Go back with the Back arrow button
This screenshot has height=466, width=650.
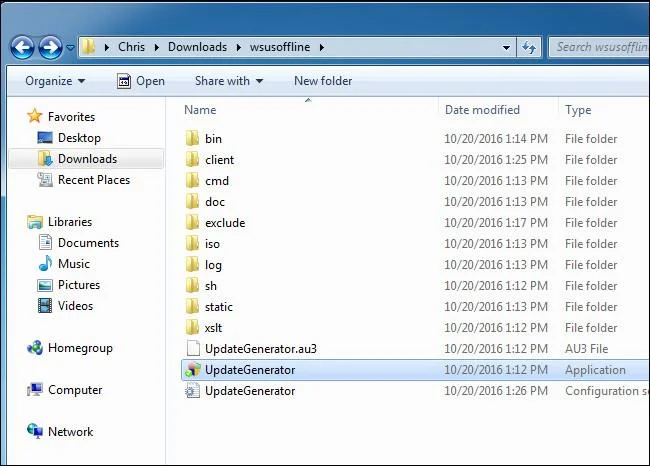pos(22,47)
